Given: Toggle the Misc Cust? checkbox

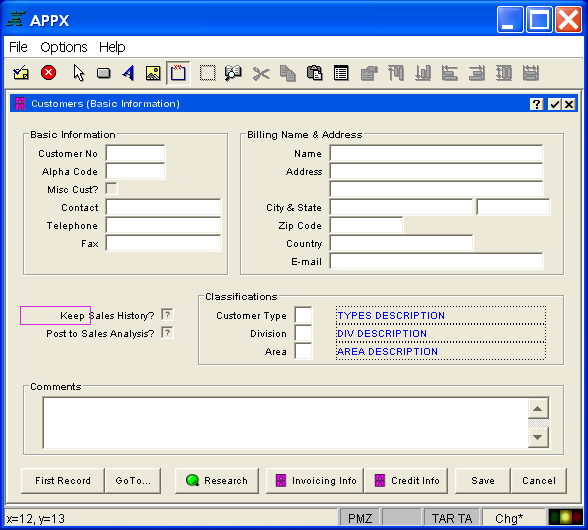Looking at the screenshot, I should (x=111, y=189).
